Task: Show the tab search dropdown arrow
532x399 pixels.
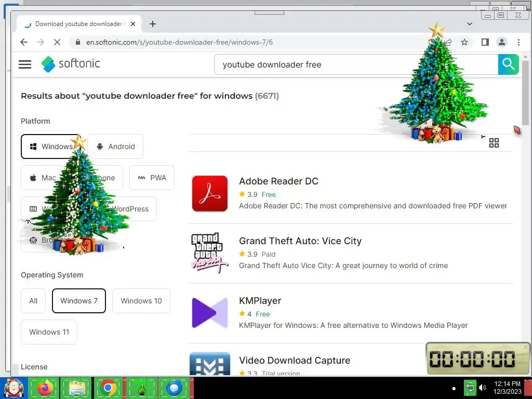Action: 470,24
